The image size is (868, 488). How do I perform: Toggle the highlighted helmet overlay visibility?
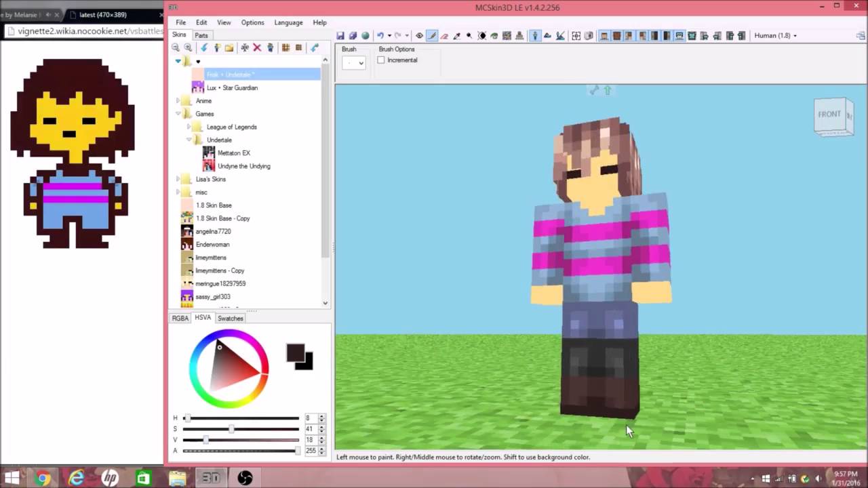coord(679,35)
